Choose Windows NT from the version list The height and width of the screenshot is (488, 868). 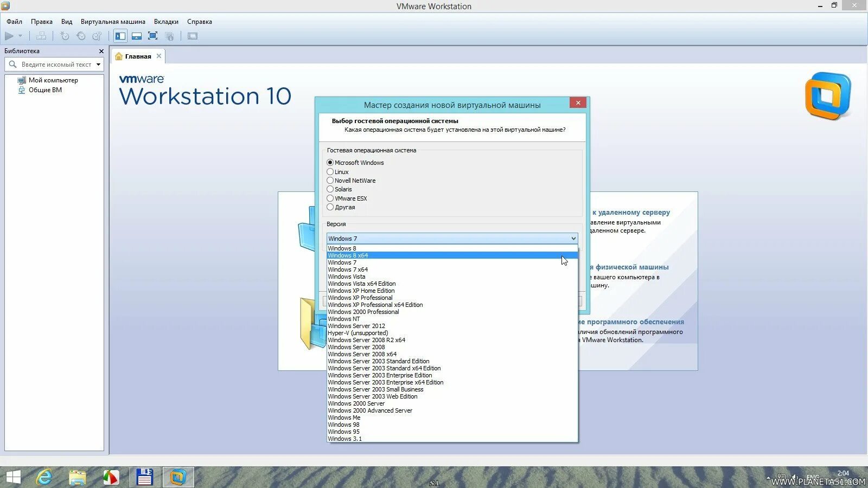[x=452, y=319]
